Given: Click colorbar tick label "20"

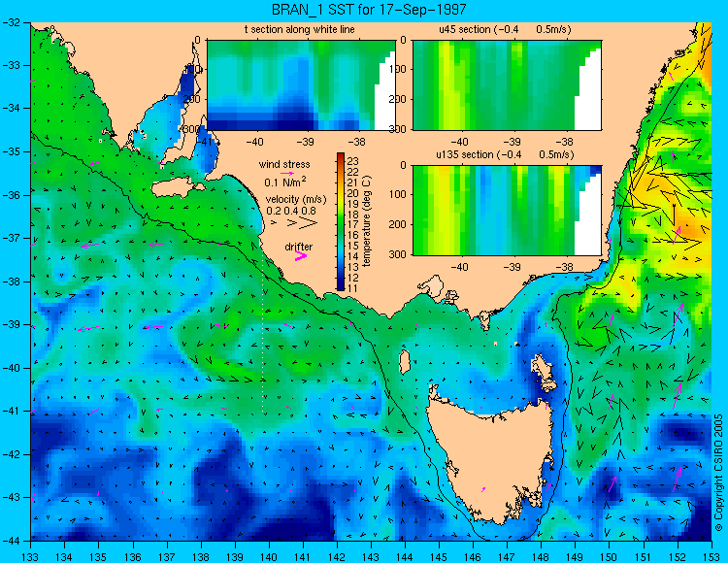Looking at the screenshot, I should tap(353, 193).
